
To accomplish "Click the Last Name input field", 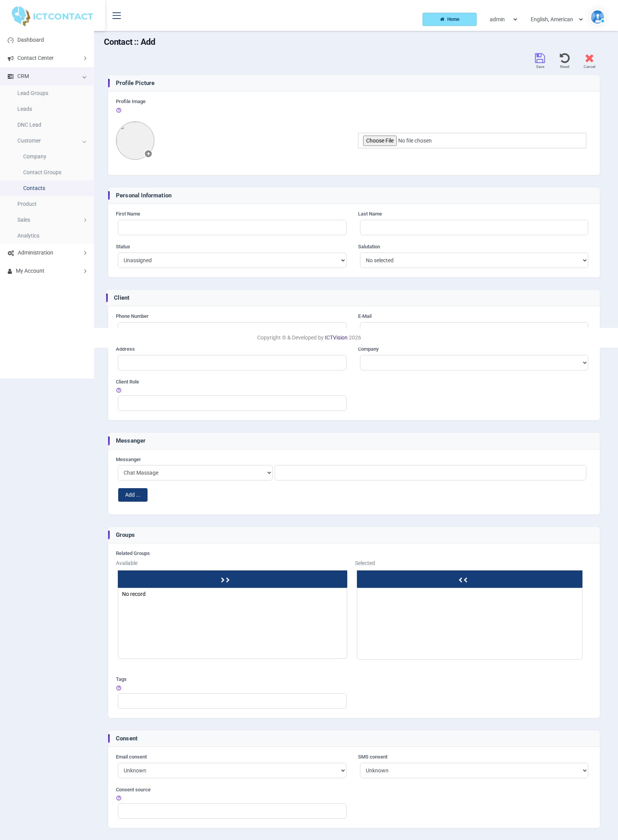I will [474, 227].
